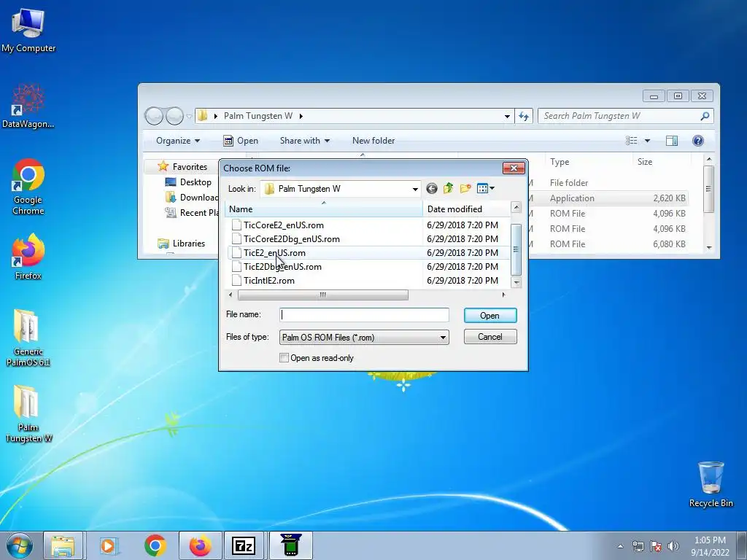
Task: Open Action Center flag tray icon
Action: [656, 546]
